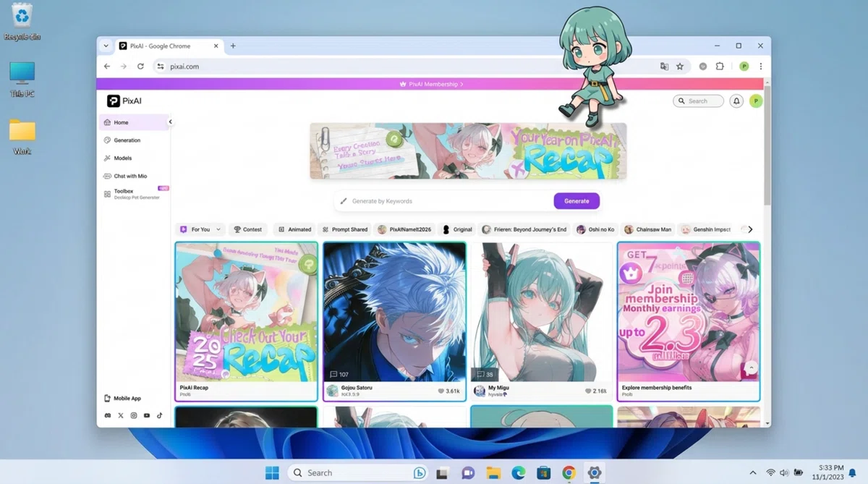The width and height of the screenshot is (868, 484).
Task: Focus the Generate by Keywords input
Action: click(443, 201)
